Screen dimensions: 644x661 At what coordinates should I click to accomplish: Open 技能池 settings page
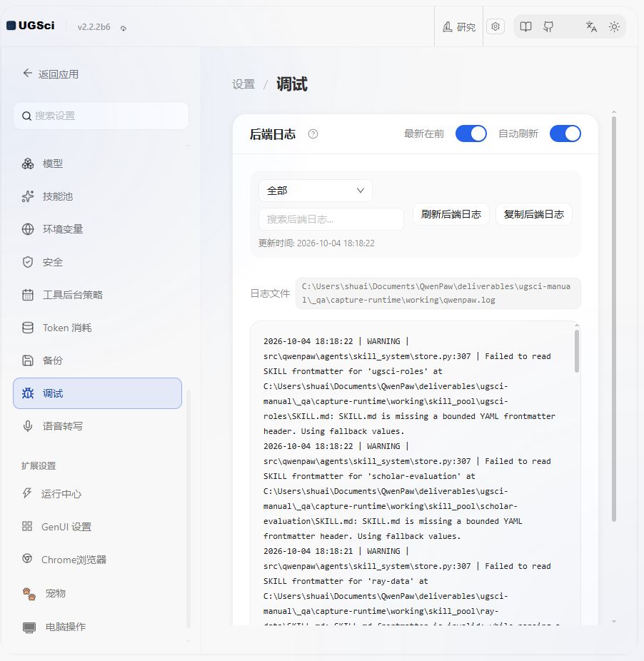[97, 196]
